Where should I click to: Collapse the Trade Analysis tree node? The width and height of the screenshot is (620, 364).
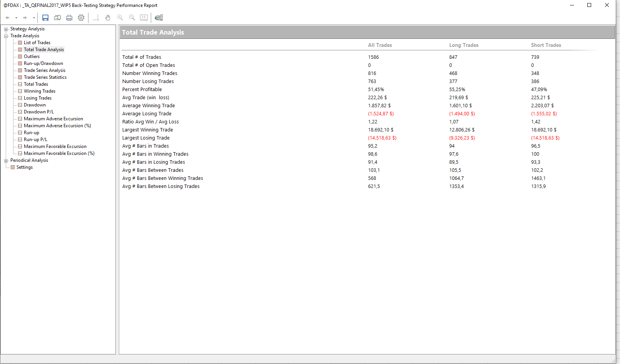pos(6,36)
